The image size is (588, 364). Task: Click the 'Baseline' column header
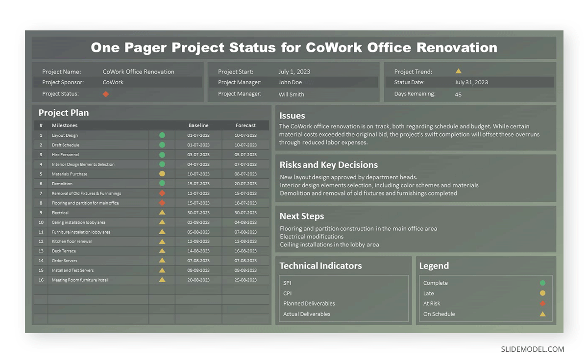click(x=198, y=125)
